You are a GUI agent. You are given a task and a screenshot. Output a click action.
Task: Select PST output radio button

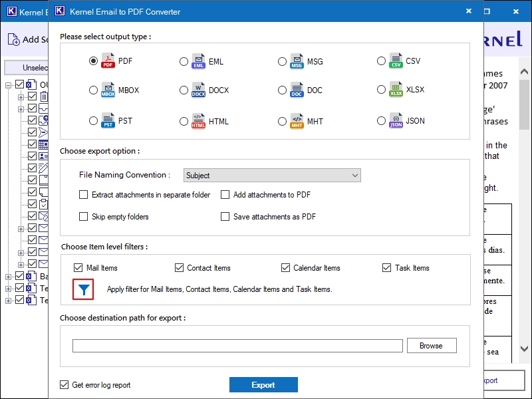[x=93, y=121]
